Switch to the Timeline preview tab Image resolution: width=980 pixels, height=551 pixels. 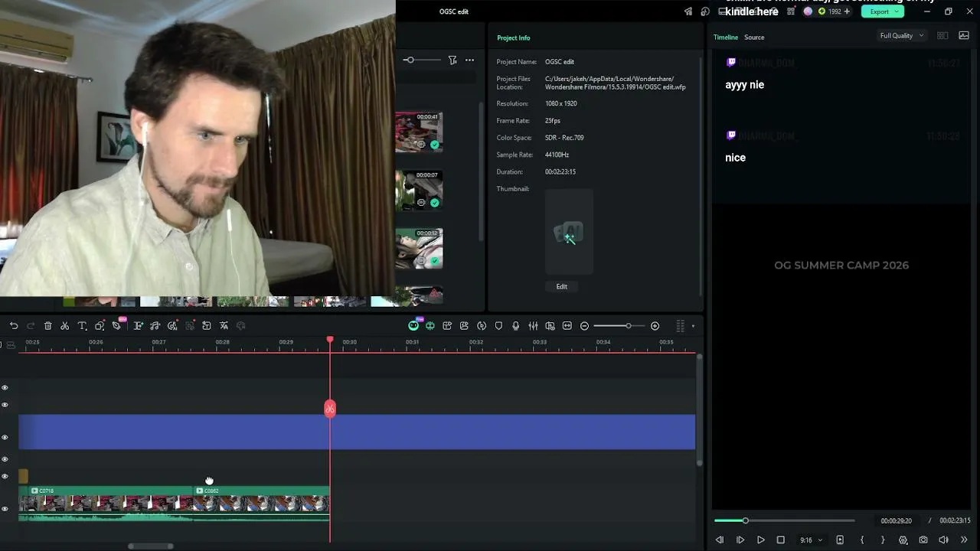click(x=726, y=37)
